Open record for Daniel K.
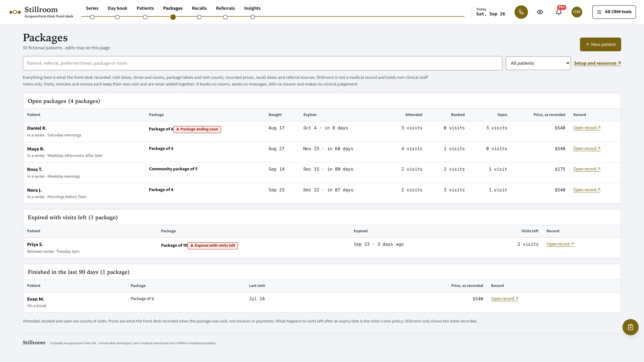Viewport: 644px width, 362px height. 587,128
